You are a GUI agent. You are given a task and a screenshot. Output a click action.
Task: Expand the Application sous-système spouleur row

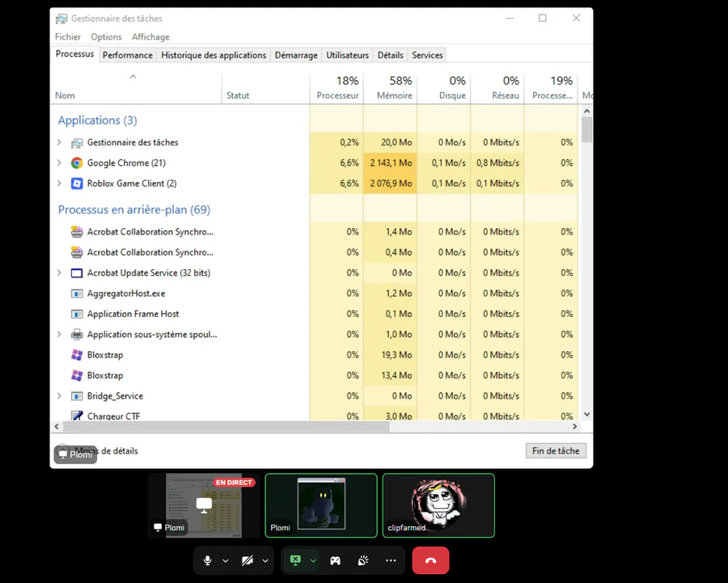tap(59, 334)
